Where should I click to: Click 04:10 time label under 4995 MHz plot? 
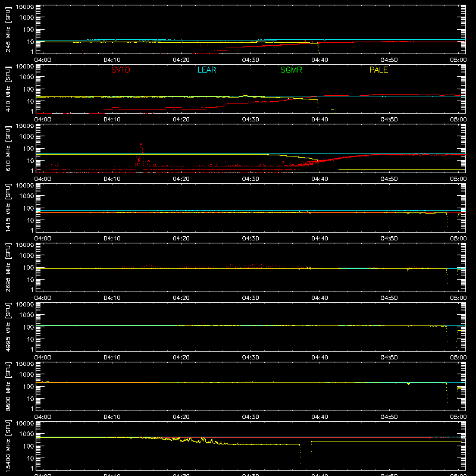pyautogui.click(x=112, y=358)
